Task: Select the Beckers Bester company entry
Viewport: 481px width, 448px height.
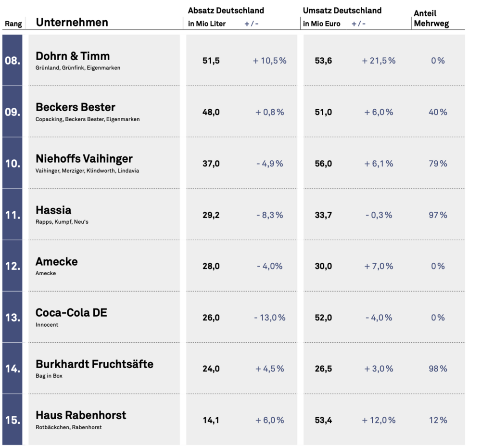Action: [x=76, y=107]
